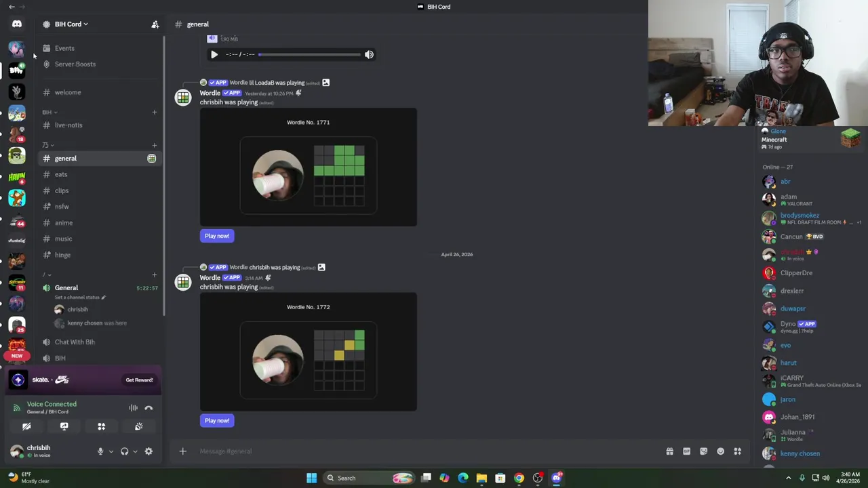Open Server Boosts
This screenshot has width=868, height=488.
click(75, 64)
